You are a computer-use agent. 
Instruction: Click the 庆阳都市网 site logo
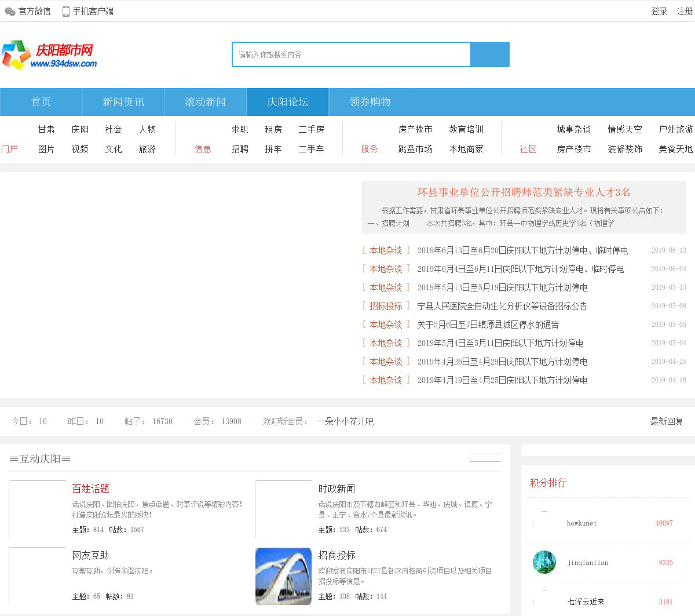50,56
